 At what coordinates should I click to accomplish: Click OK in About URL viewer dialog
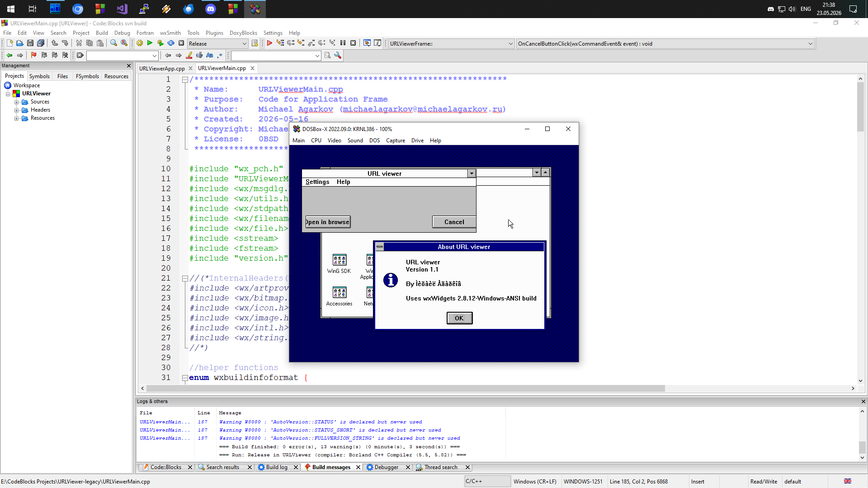459,318
